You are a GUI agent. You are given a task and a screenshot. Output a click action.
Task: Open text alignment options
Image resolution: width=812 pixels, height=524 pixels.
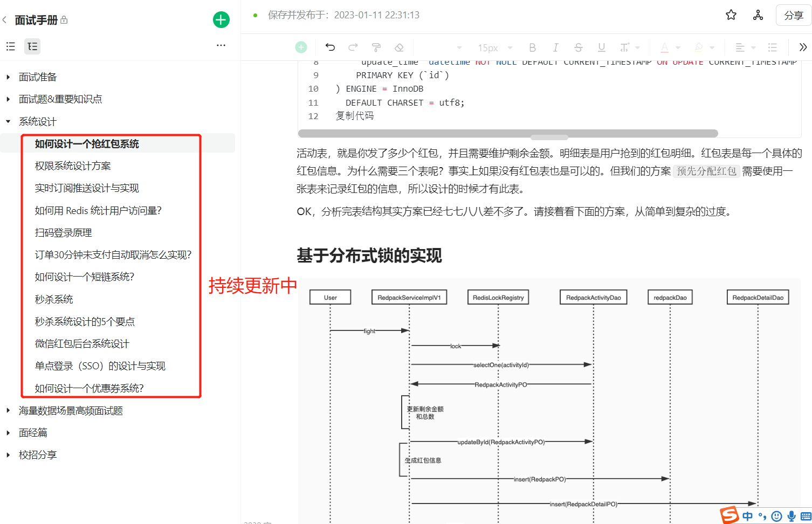tap(745, 47)
